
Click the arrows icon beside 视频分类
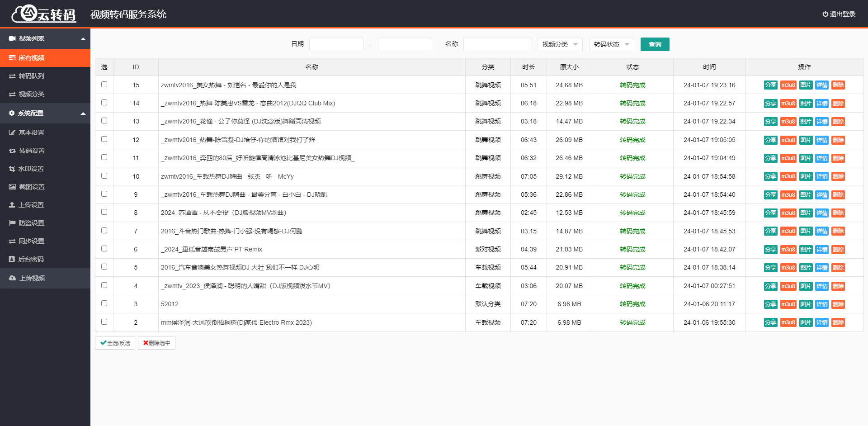point(12,94)
